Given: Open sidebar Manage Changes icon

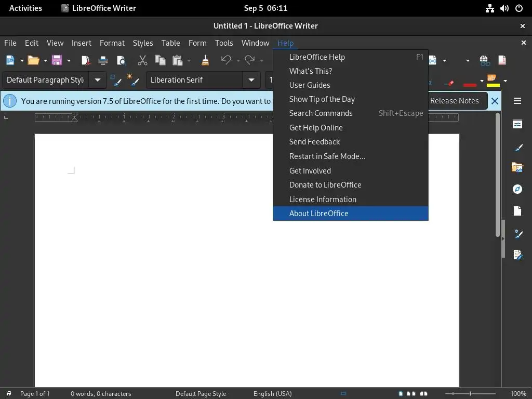Looking at the screenshot, I should click(518, 255).
